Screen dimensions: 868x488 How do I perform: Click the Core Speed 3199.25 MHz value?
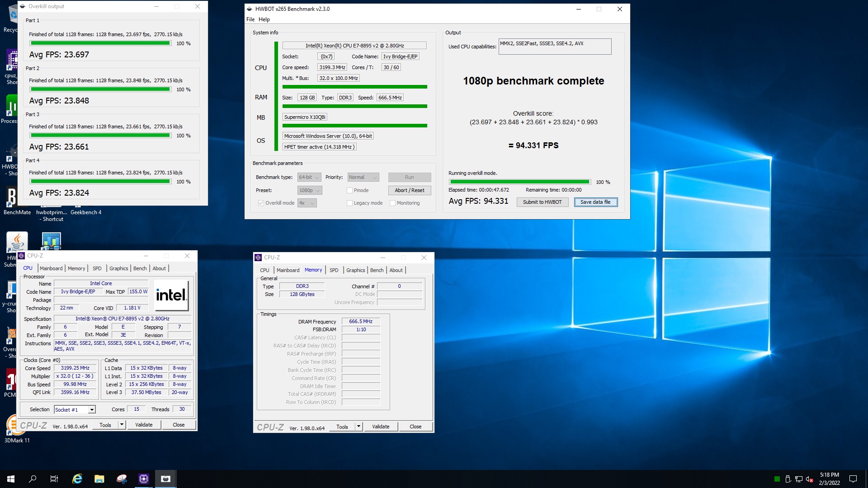pos(75,368)
